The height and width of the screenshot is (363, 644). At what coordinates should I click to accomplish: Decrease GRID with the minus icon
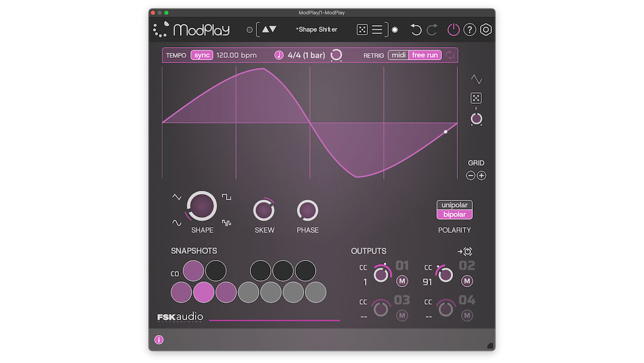470,175
